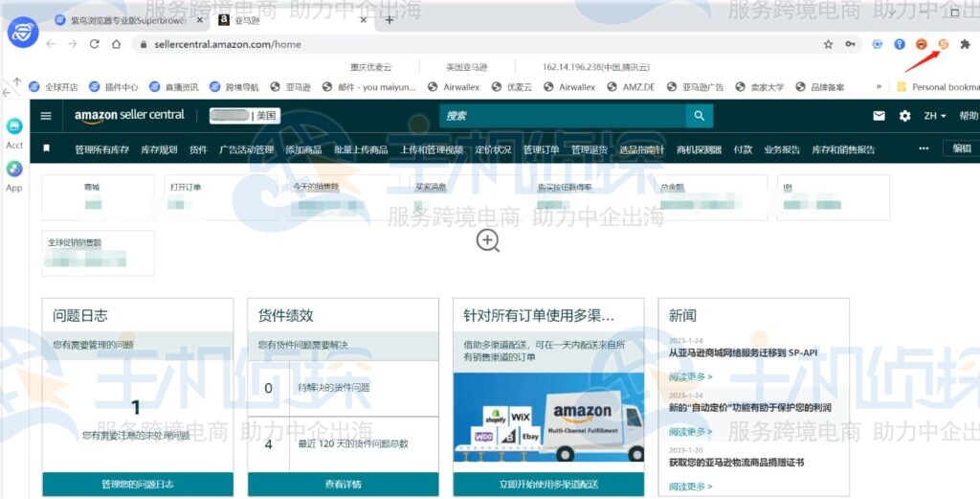Click the 搜索 search field

click(x=563, y=116)
